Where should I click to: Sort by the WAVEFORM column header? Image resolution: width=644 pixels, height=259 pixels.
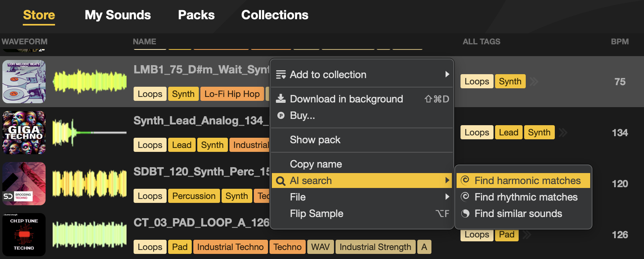[24, 42]
